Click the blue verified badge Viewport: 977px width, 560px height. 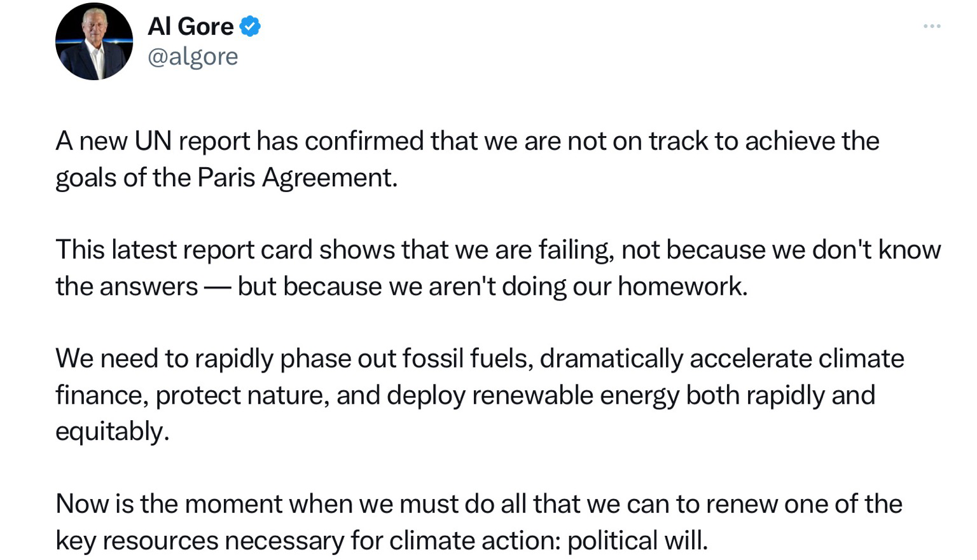point(250,26)
